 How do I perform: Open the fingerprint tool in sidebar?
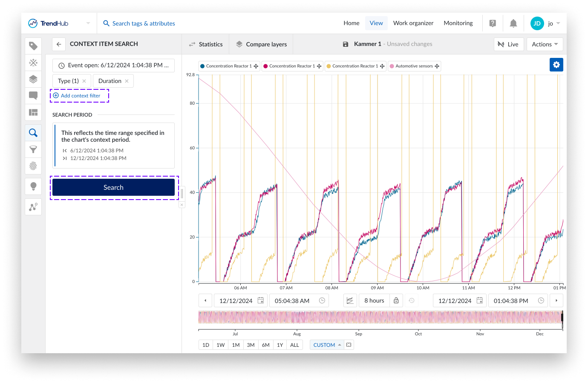coord(33,166)
